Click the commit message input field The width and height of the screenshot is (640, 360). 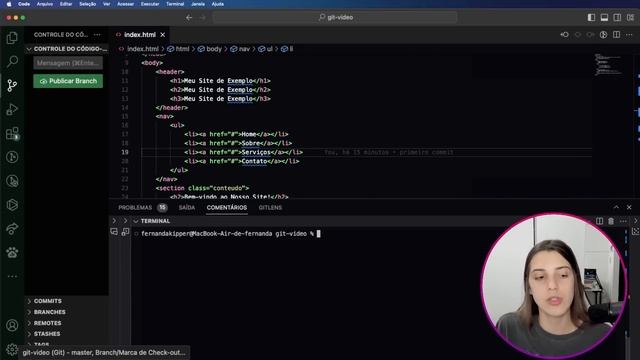(x=68, y=63)
